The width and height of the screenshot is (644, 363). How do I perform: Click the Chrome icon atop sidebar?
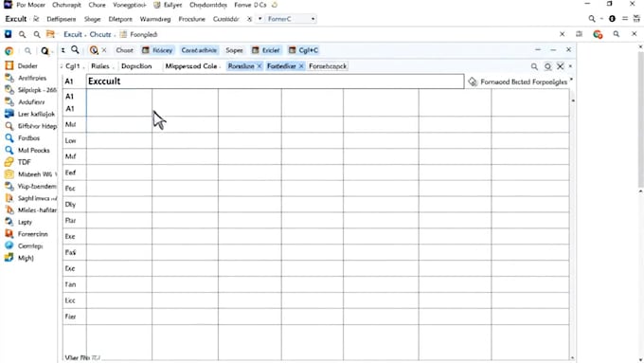click(x=9, y=51)
